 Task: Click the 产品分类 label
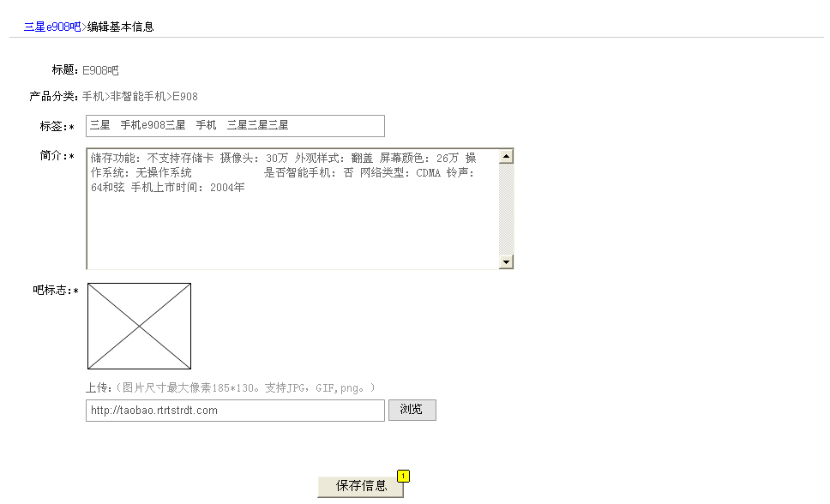[53, 96]
